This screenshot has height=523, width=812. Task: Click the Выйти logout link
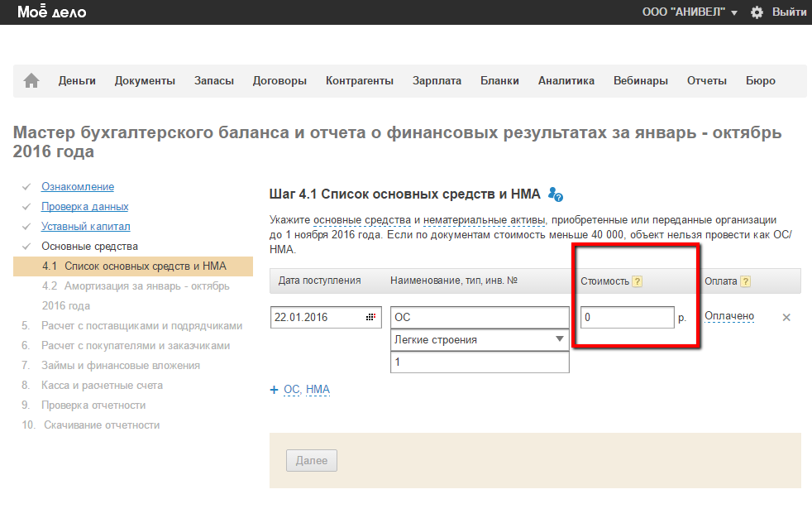pyautogui.click(x=789, y=12)
